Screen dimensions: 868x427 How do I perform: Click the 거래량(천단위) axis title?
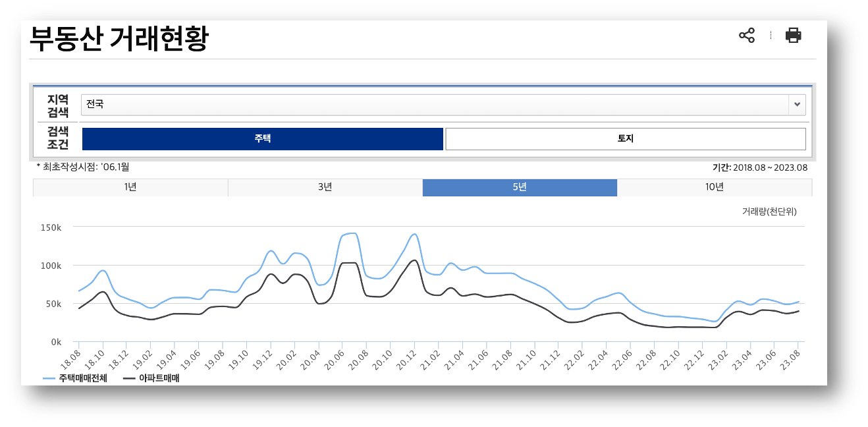pos(769,212)
